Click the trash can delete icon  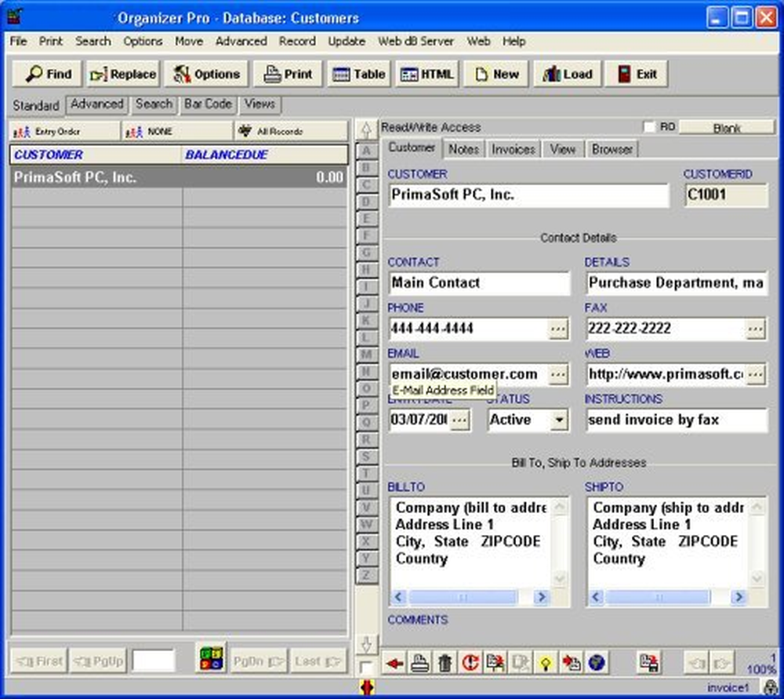(445, 663)
